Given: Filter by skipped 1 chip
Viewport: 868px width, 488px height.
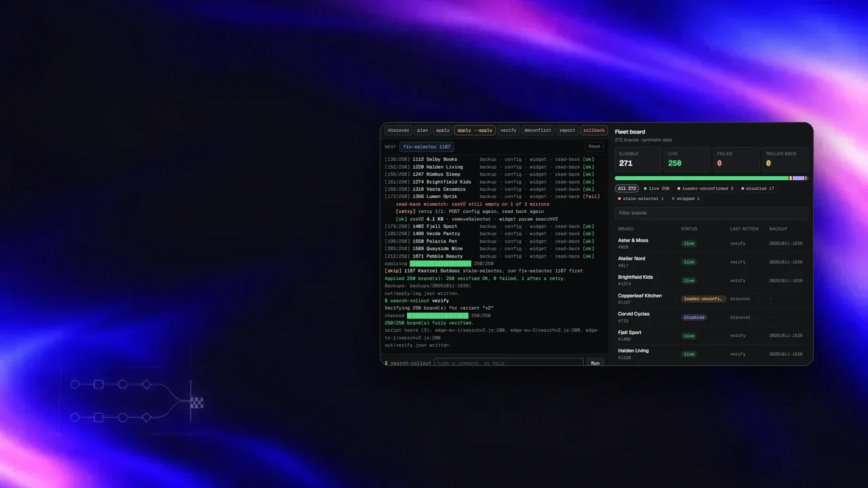Looking at the screenshot, I should click(x=686, y=199).
